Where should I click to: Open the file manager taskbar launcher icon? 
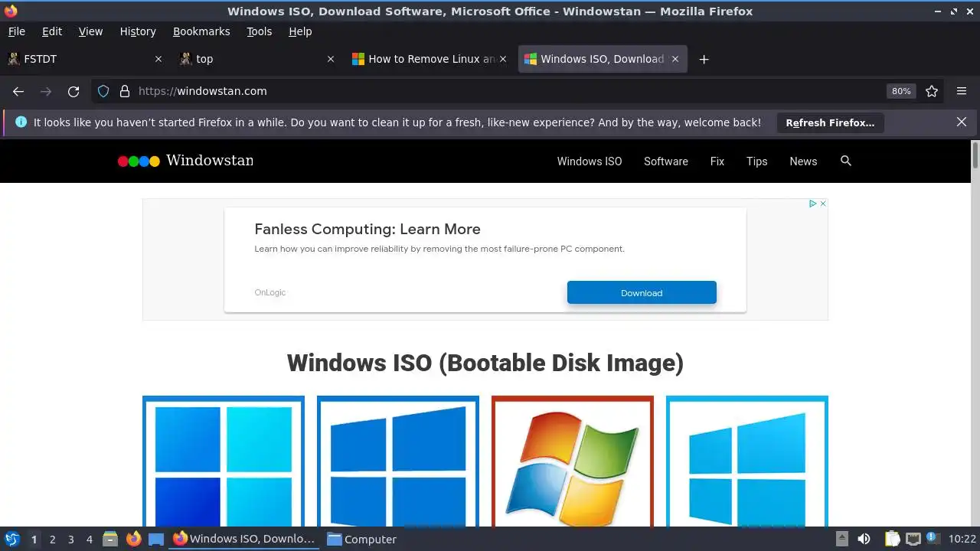(x=110, y=539)
